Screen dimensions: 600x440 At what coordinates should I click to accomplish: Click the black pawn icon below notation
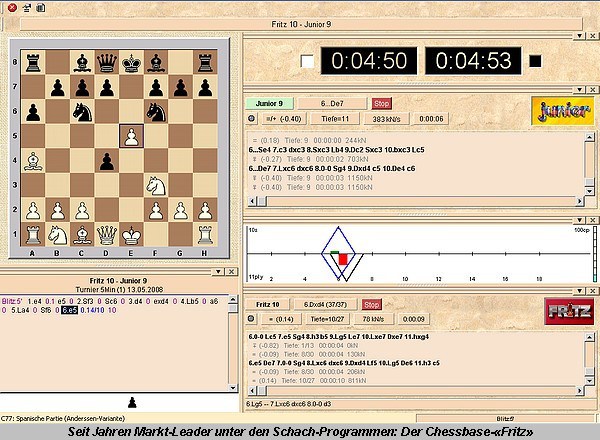[x=132, y=402]
